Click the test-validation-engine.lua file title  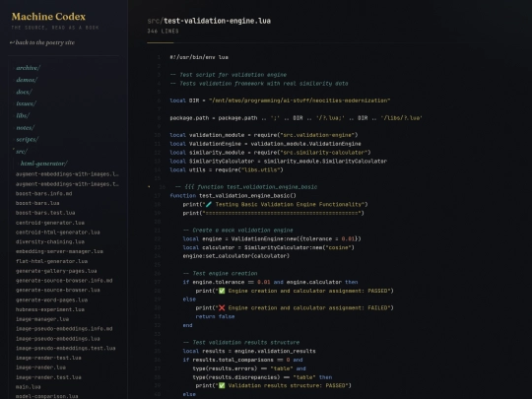click(217, 21)
